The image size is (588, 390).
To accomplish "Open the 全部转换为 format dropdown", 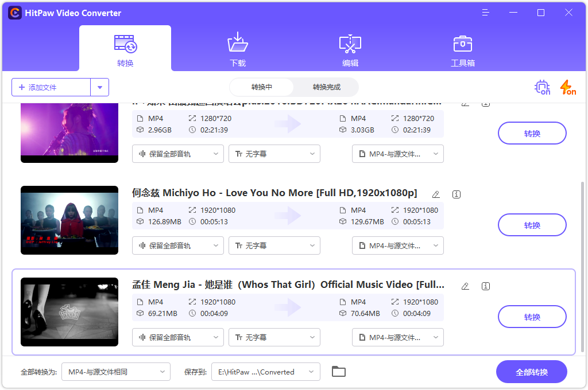I will pos(116,372).
